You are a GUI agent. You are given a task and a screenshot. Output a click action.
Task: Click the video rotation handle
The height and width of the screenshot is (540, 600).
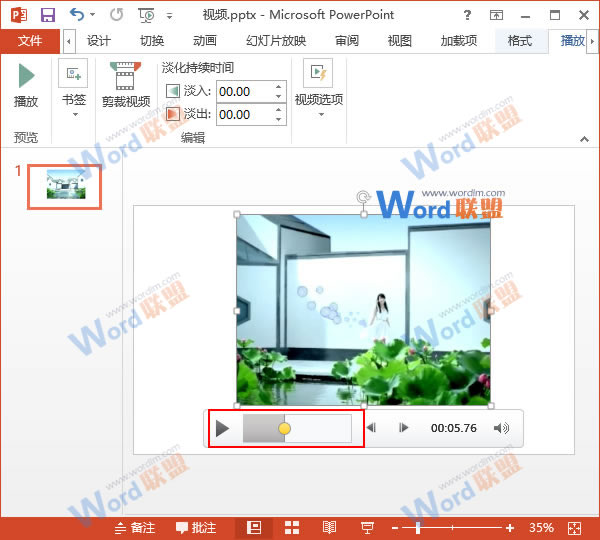pyautogui.click(x=363, y=197)
